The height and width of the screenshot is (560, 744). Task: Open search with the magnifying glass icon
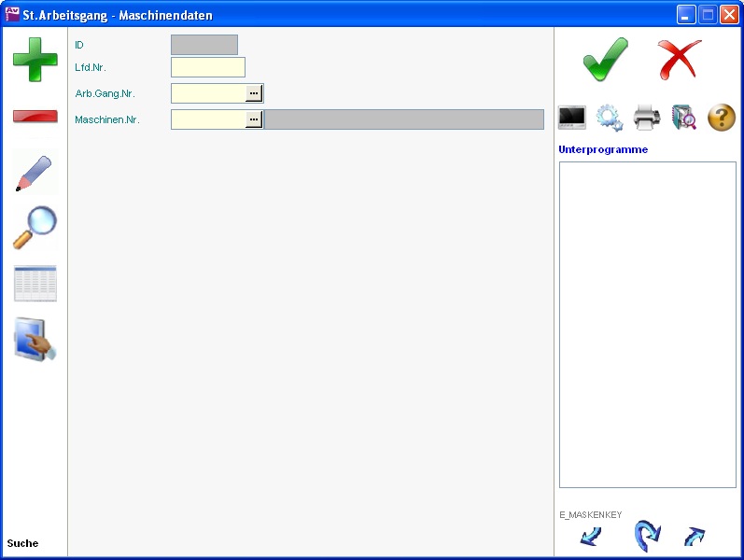pyautogui.click(x=35, y=228)
